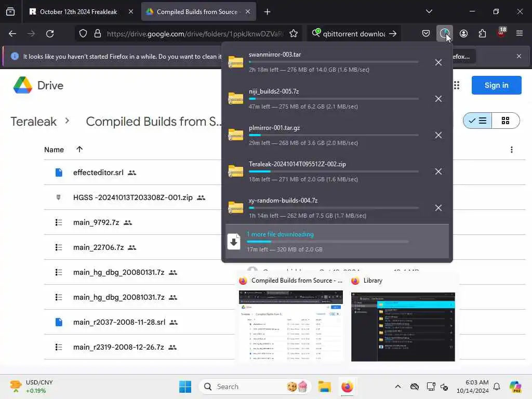Open USD/CNY widget on taskbar
Viewport: 532px width, 399px height.
[x=32, y=387]
